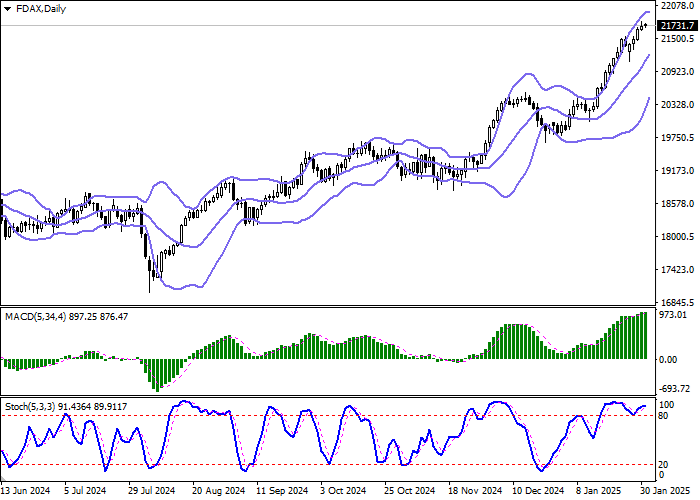This screenshot has width=700, height=500.
Task: Click the -693.72 MACD scale value
Action: click(675, 389)
